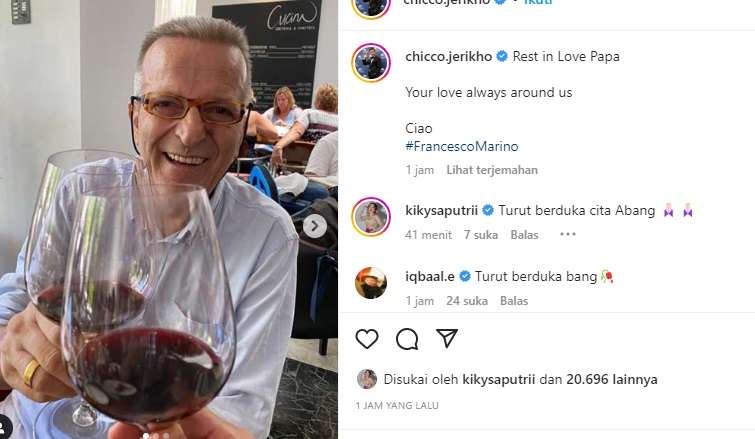This screenshot has width=755, height=439.
Task: Open small liker avatar beside Disukai oleh
Action: click(366, 379)
